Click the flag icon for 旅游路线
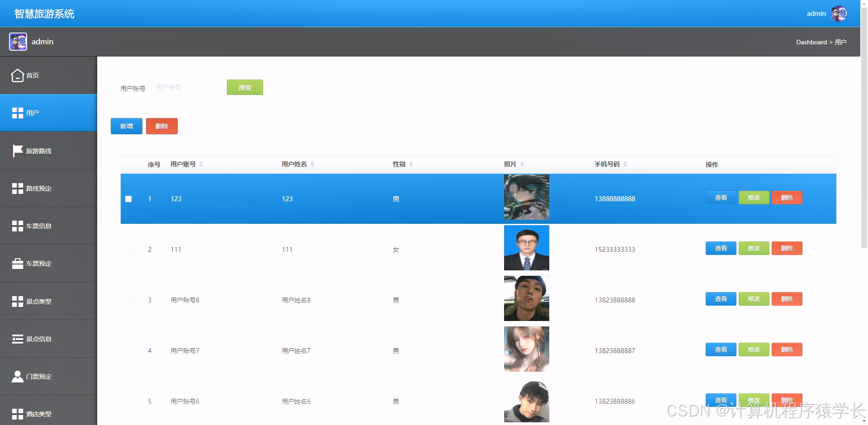This screenshot has width=868, height=425. click(18, 151)
